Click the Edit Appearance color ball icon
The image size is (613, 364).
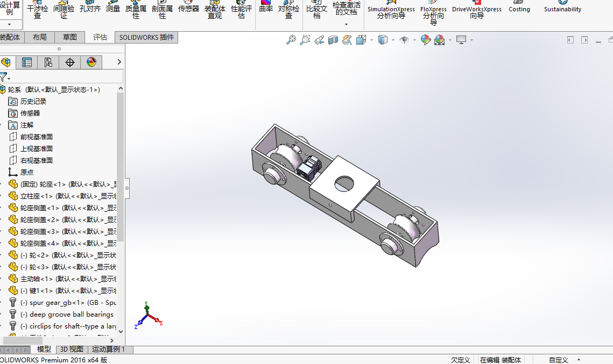click(426, 40)
